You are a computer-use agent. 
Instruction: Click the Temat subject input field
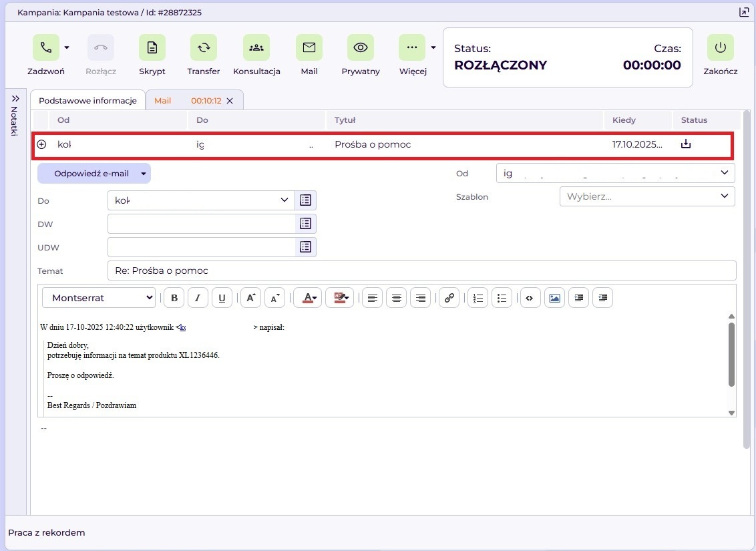(421, 270)
